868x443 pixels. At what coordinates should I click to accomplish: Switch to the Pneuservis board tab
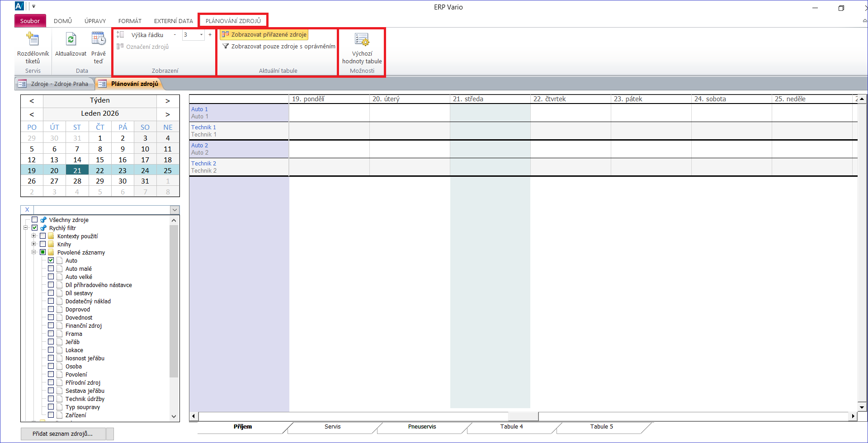point(422,427)
